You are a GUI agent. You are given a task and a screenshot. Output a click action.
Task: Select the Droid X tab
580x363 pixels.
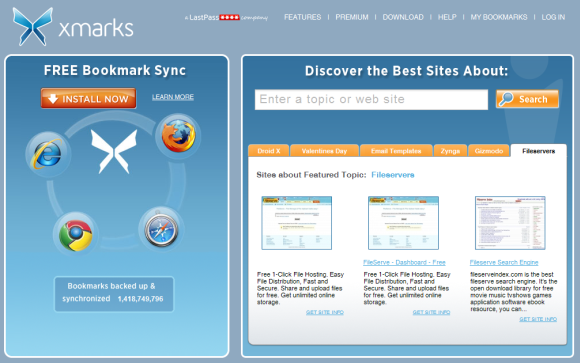pyautogui.click(x=269, y=151)
